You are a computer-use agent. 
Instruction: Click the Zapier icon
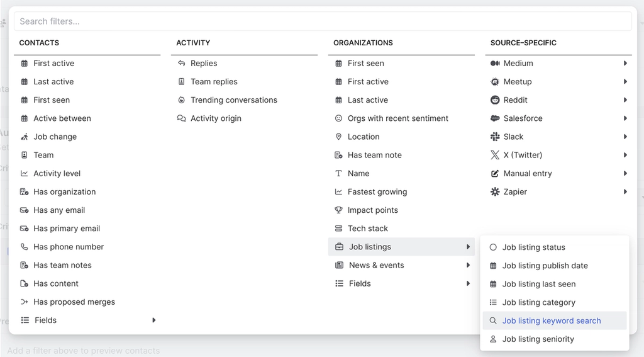495,192
